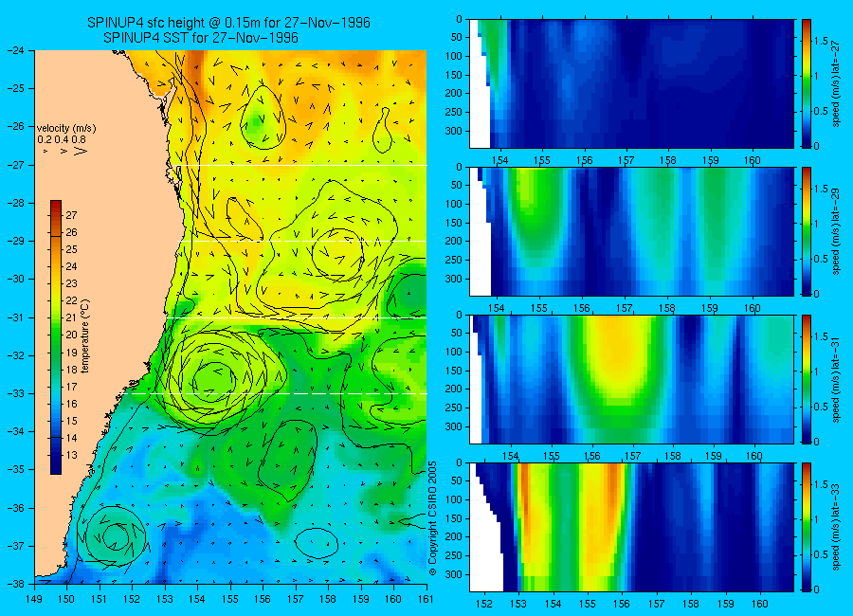The height and width of the screenshot is (616, 853).
Task: Click the white section line at -27
Action: [299, 165]
